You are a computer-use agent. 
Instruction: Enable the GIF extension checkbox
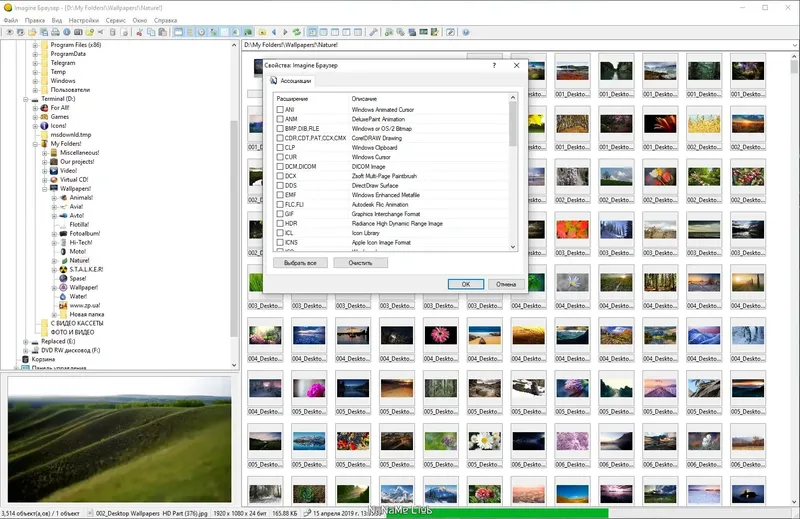point(280,213)
